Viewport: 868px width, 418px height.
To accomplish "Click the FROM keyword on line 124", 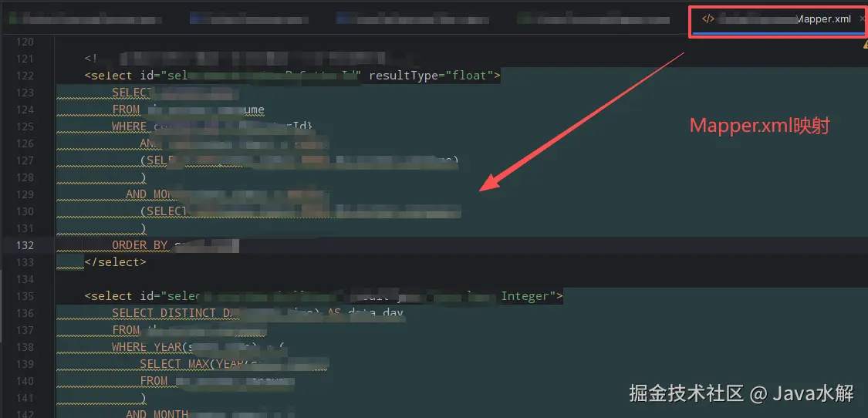I will click(x=126, y=109).
